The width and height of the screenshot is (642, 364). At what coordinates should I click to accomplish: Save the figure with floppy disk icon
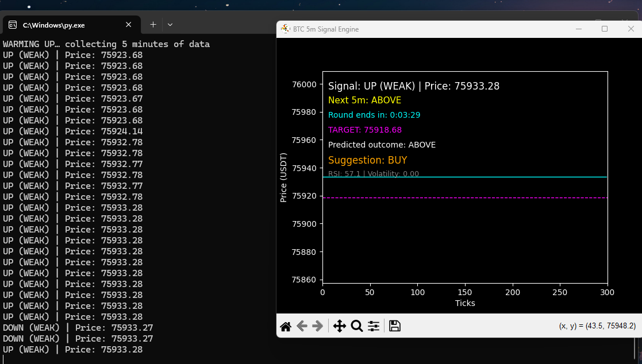(x=395, y=326)
